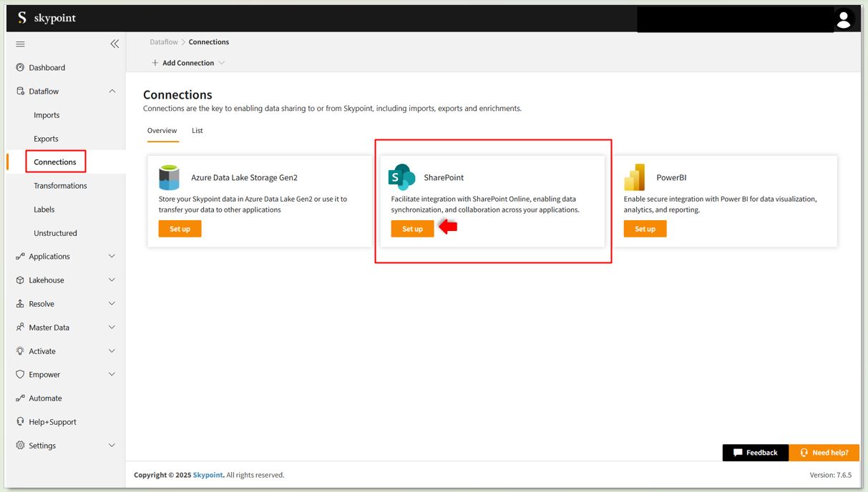The height and width of the screenshot is (492, 868).
Task: Click the Azure Data Lake Storage icon
Action: (169, 177)
